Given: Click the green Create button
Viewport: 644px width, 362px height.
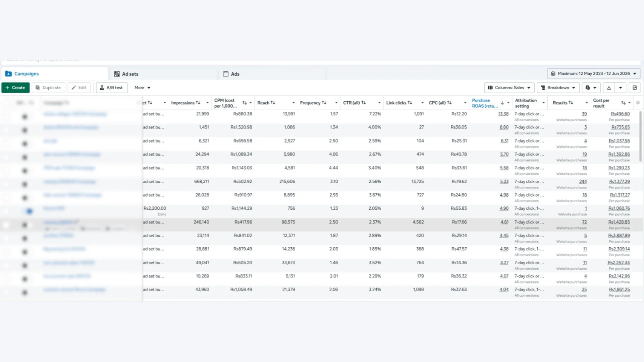Looking at the screenshot, I should tap(15, 88).
